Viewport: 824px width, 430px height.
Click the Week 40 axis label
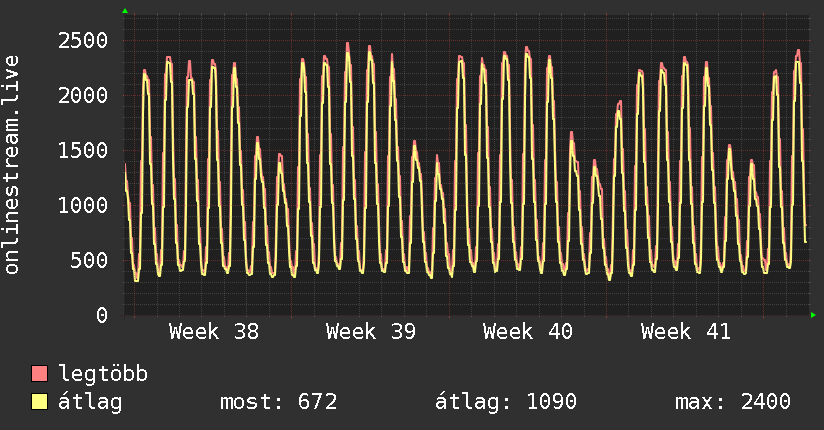(528, 332)
